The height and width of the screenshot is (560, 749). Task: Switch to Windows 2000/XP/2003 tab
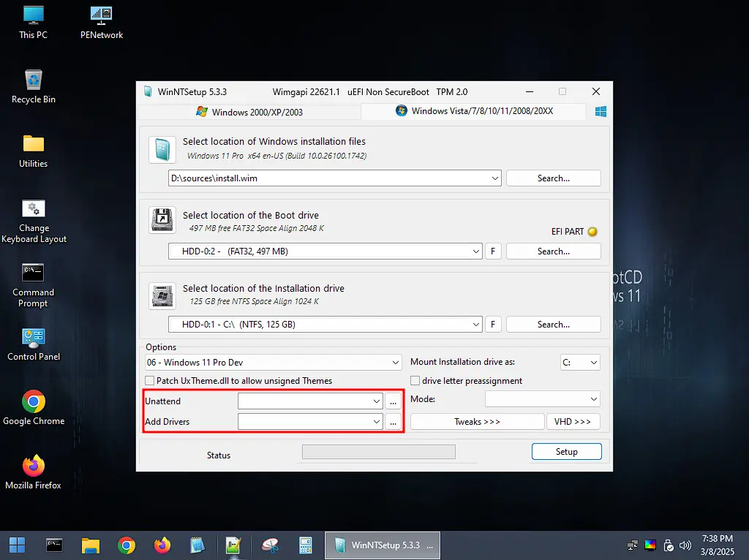coord(249,112)
